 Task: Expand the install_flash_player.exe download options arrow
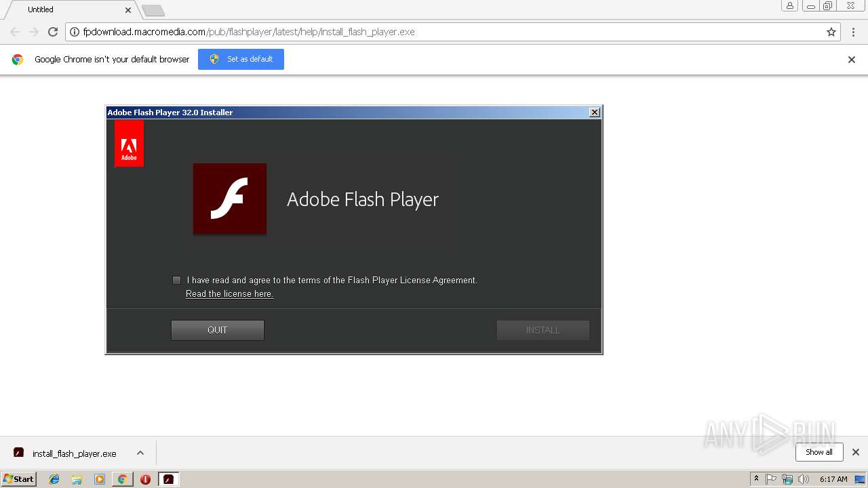(140, 453)
